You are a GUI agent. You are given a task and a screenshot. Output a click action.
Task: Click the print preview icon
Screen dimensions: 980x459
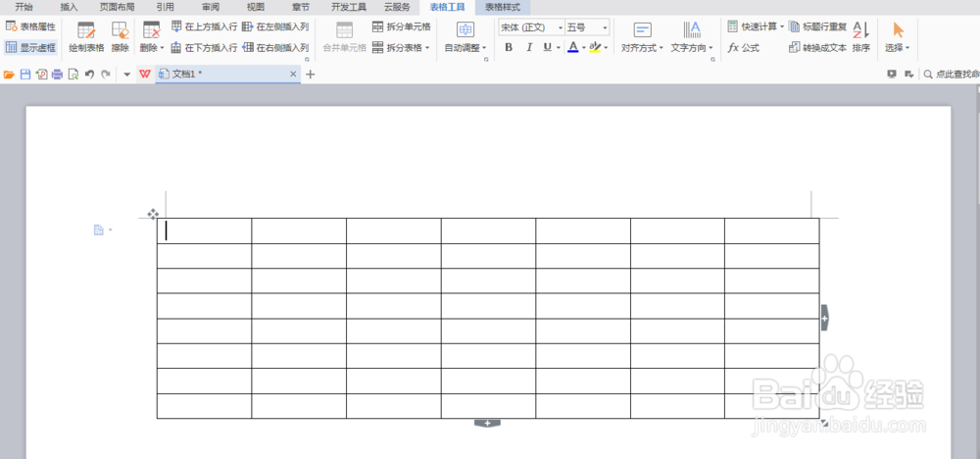click(x=73, y=75)
